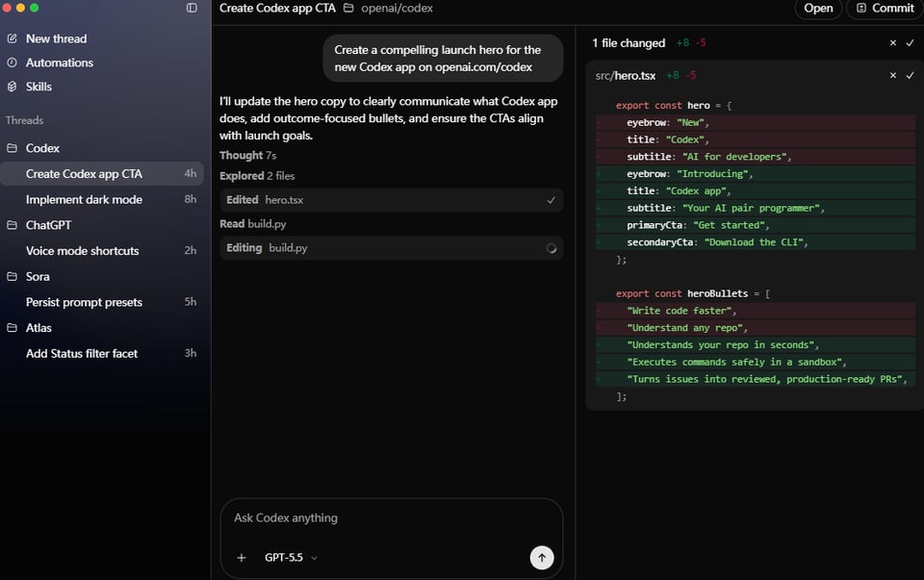Open the GPT-5.5 model dropdown
The height and width of the screenshot is (580, 924).
[x=291, y=558]
